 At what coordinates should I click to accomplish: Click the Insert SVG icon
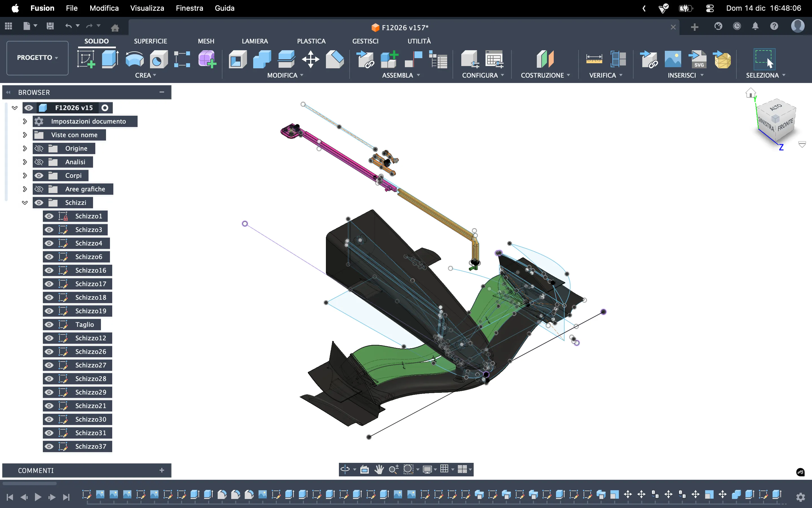point(698,59)
